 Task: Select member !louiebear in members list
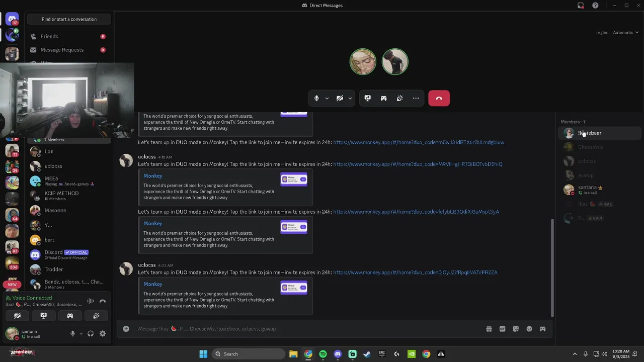(x=599, y=133)
